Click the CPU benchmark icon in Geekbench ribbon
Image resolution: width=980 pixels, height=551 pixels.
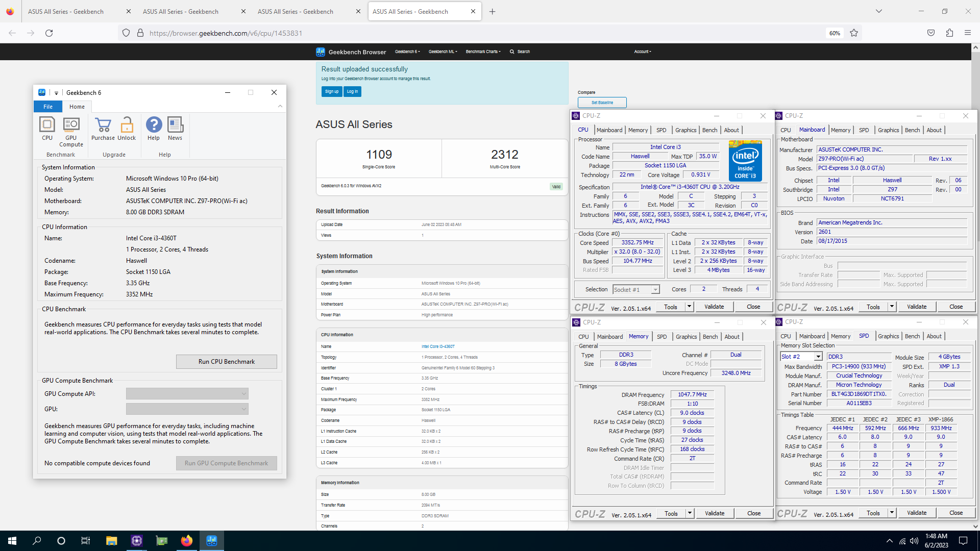(47, 129)
